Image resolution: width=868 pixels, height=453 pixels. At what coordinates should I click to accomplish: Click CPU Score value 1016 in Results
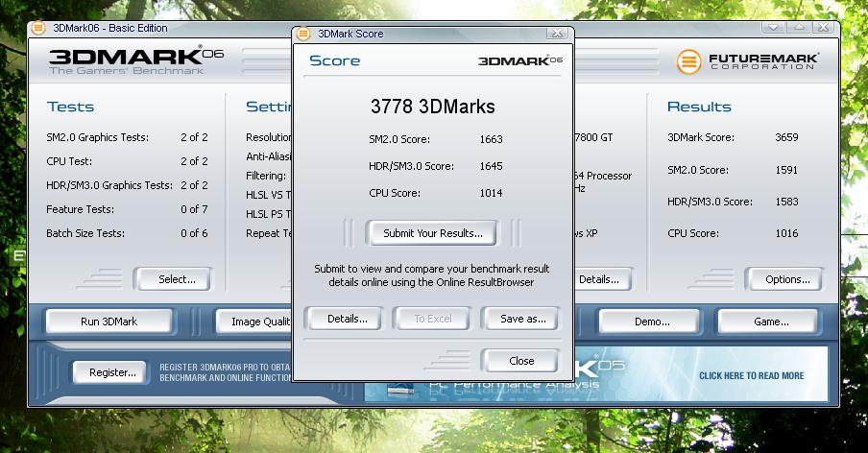[x=786, y=233]
